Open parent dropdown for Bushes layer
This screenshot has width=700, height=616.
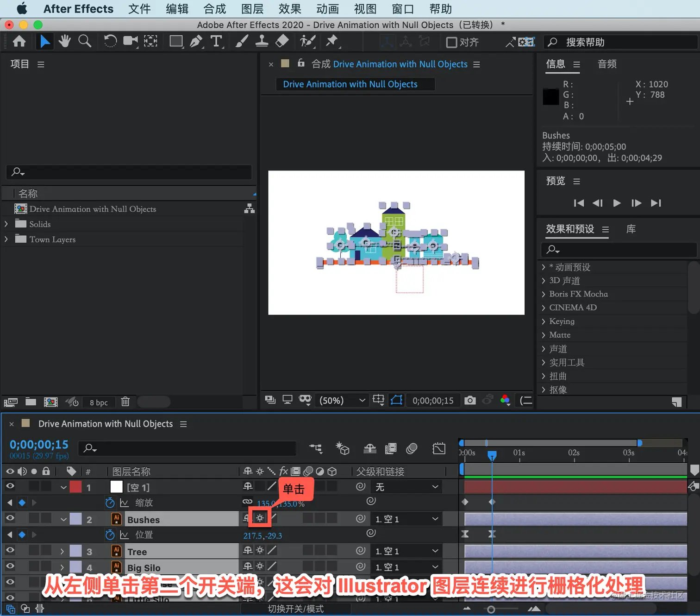(x=406, y=519)
